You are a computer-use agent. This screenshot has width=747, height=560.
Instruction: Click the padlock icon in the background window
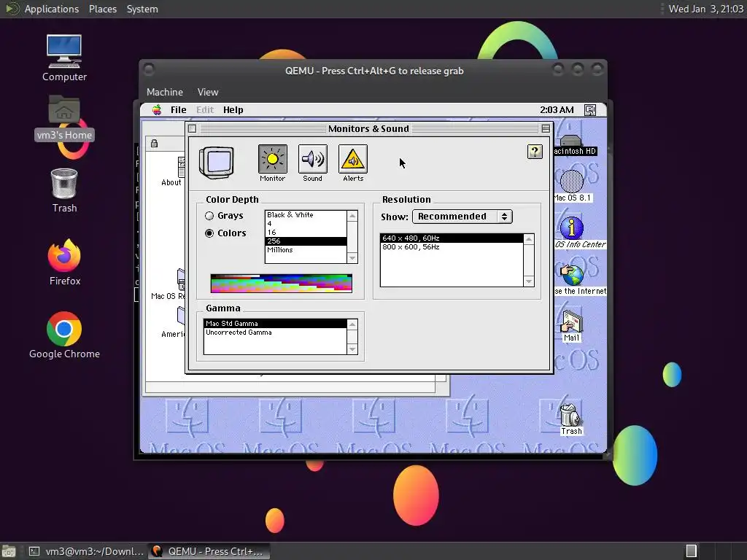tap(155, 144)
